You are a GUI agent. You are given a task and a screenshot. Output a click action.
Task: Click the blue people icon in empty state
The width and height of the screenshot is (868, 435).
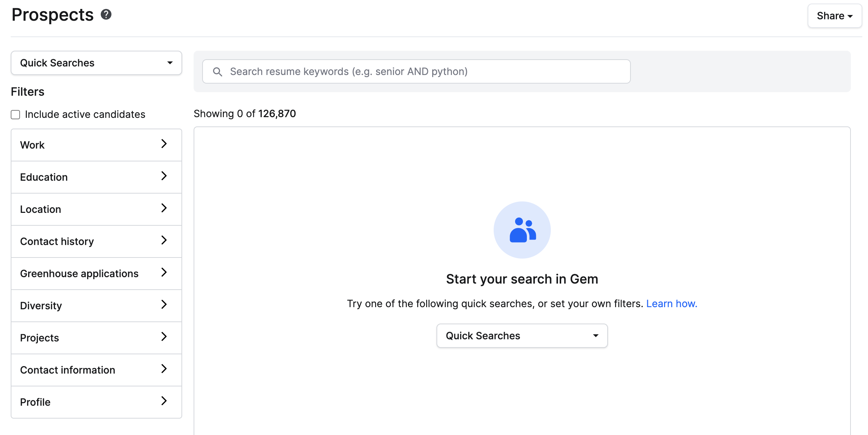click(x=522, y=230)
